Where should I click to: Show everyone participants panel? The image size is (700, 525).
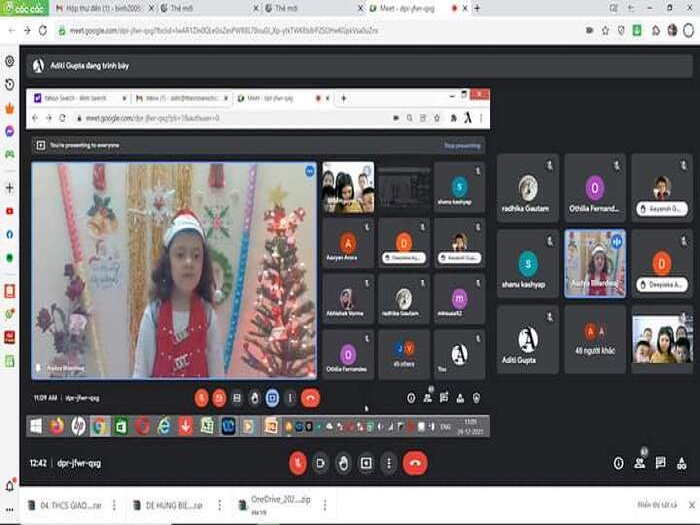click(640, 462)
